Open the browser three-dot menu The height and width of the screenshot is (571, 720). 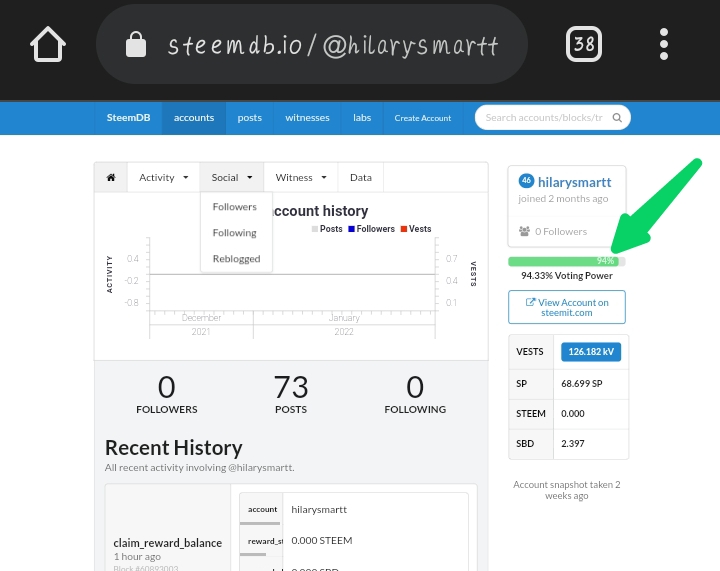pyautogui.click(x=664, y=44)
